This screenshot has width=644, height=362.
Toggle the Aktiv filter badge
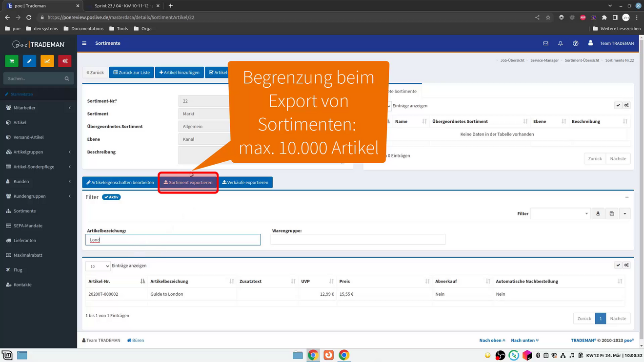coord(111,197)
